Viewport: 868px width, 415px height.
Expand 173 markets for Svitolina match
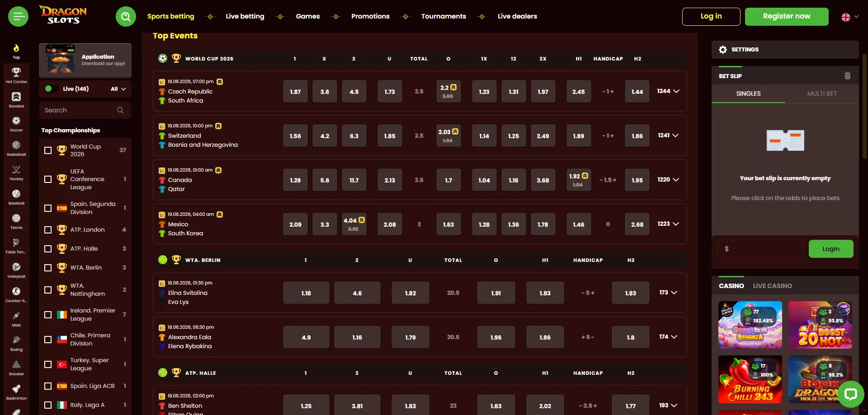668,293
